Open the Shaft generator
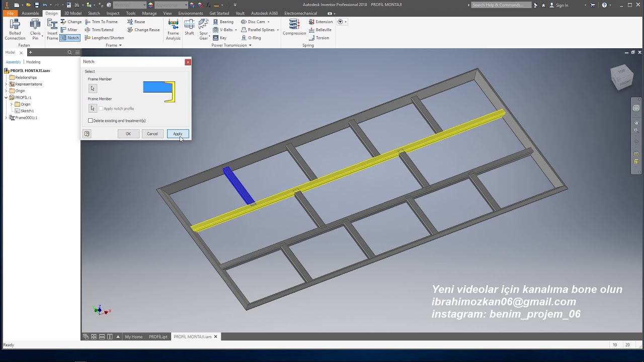 189,28
